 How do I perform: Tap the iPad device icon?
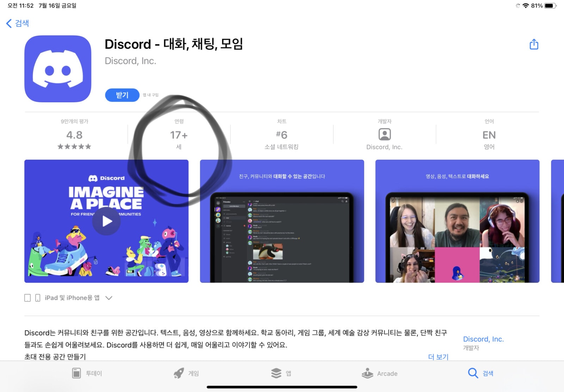click(x=27, y=298)
